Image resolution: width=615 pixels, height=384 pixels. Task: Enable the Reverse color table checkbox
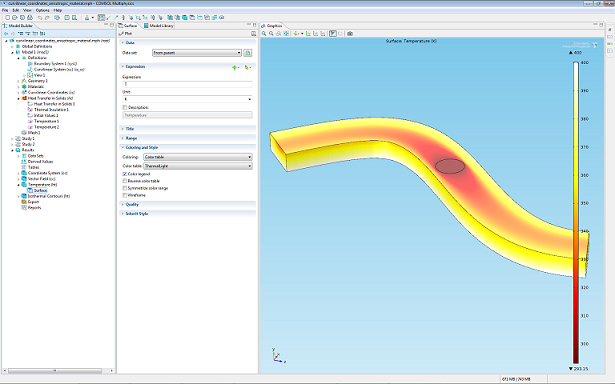point(125,181)
